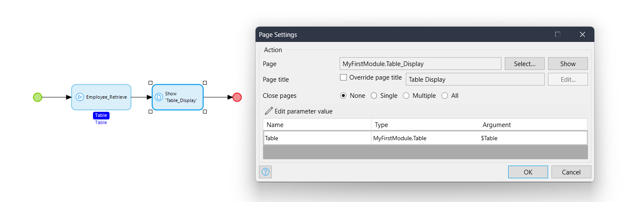Click the Page name input field
This screenshot has width=644, height=202.
pos(420,64)
